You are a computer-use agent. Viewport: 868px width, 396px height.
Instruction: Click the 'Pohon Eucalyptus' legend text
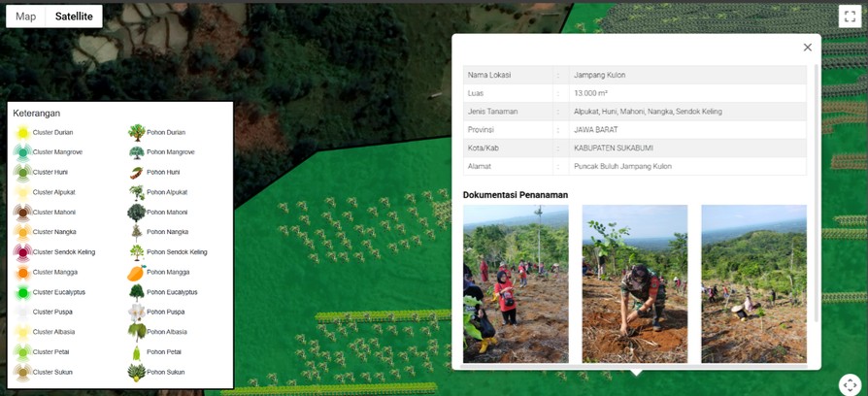(x=172, y=292)
